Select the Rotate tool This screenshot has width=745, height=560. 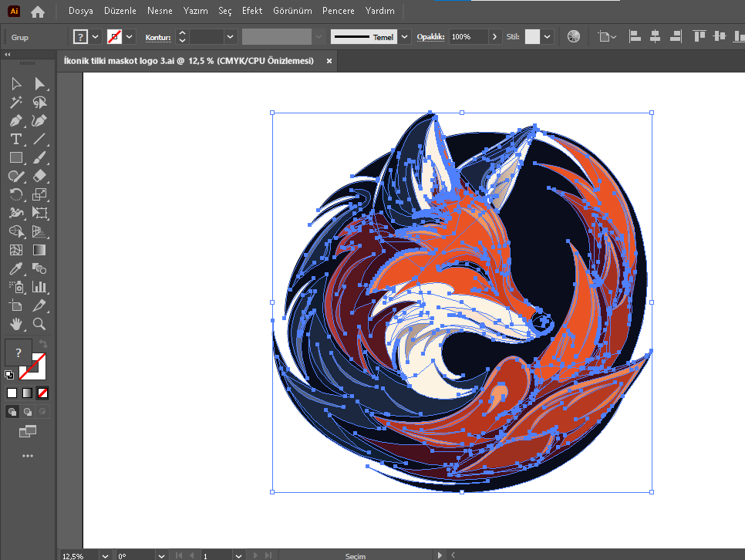(x=16, y=194)
